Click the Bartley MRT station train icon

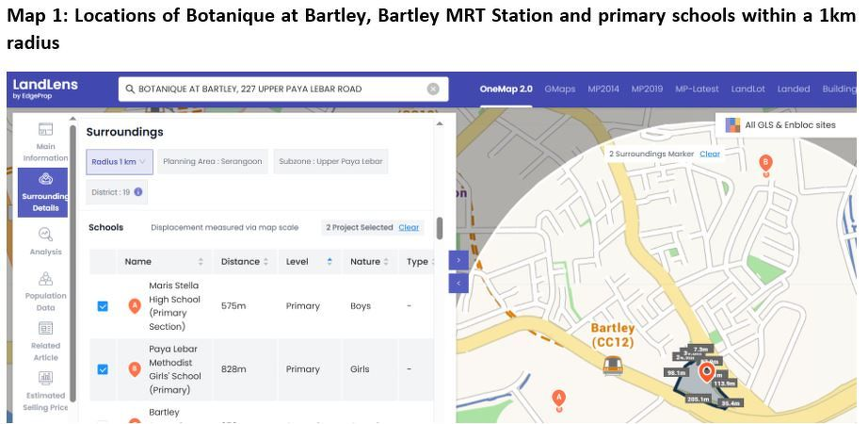pos(611,366)
